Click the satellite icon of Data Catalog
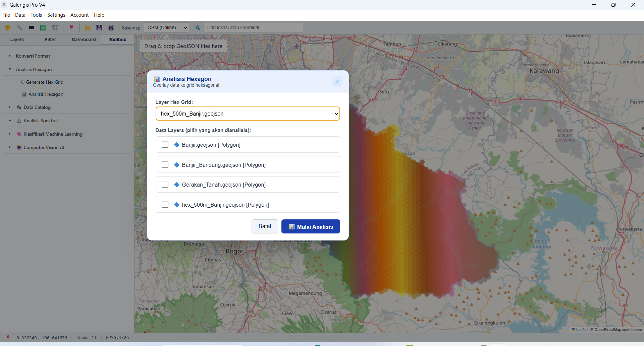The image size is (644, 346). click(19, 107)
